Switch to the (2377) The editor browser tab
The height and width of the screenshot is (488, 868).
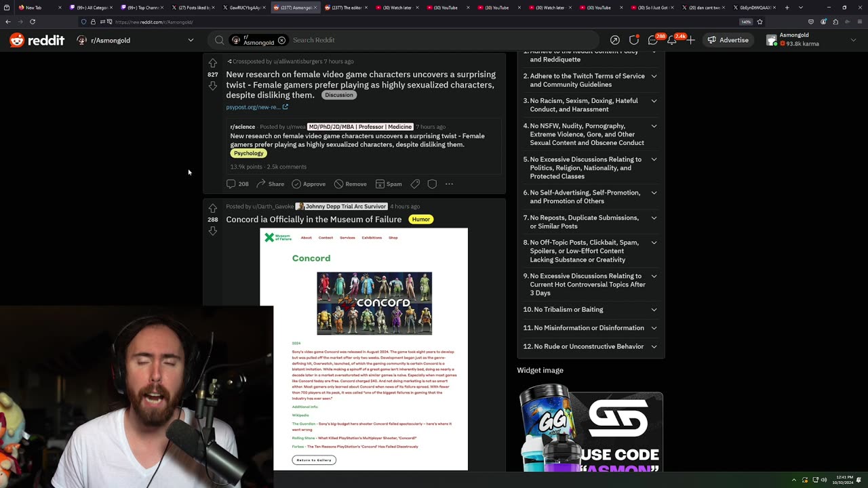pos(346,7)
